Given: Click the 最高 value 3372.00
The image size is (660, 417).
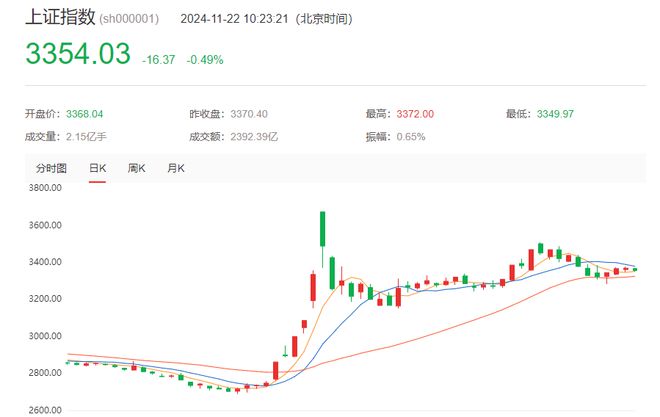Looking at the screenshot, I should tap(415, 114).
